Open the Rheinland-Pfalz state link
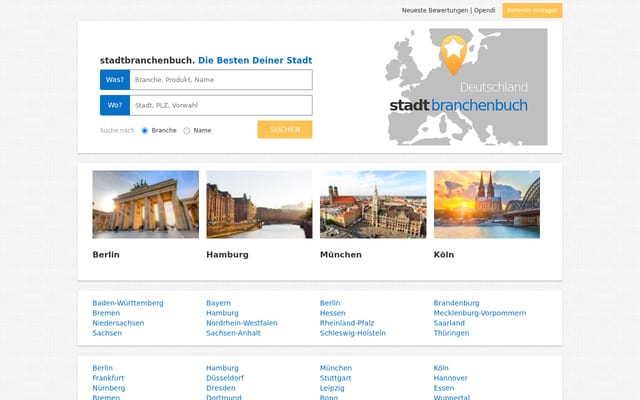640x400 pixels. click(347, 323)
